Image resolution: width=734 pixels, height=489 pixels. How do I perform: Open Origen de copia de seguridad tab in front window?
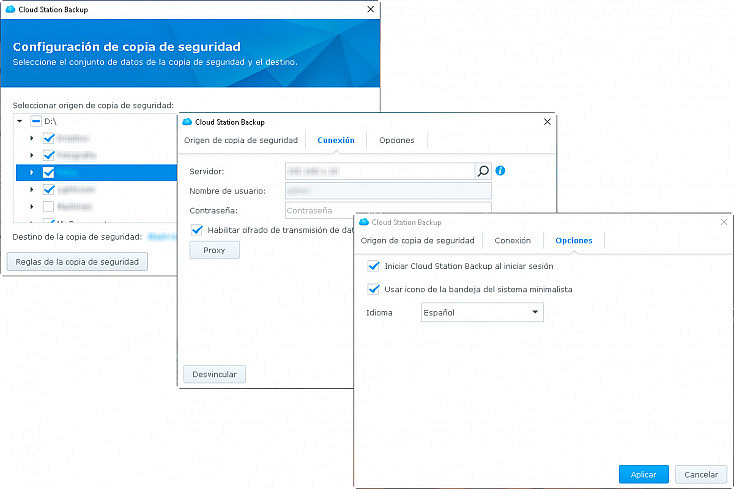(x=417, y=240)
